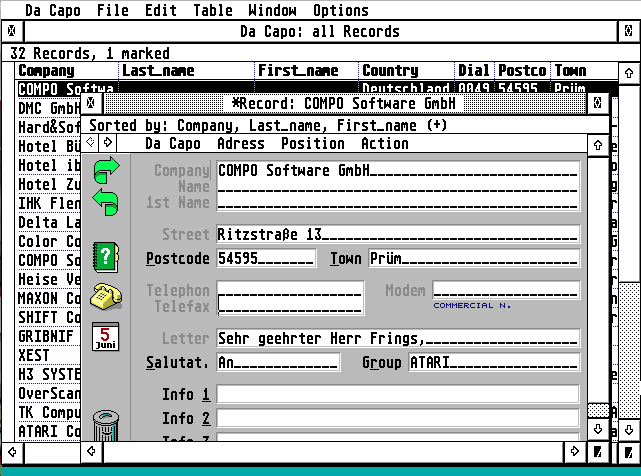Open the Window menu

[x=272, y=10]
